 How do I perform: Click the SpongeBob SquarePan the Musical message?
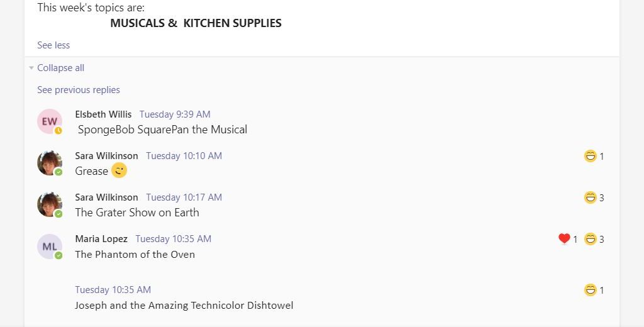(x=163, y=130)
